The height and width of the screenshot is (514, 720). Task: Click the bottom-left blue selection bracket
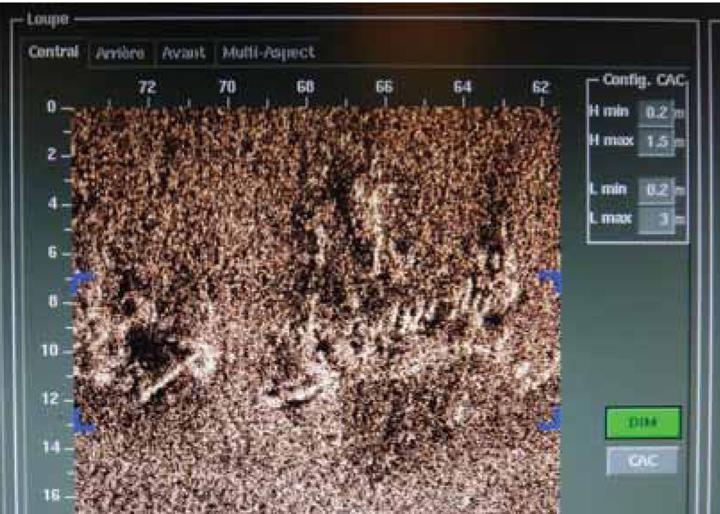pos(83,424)
